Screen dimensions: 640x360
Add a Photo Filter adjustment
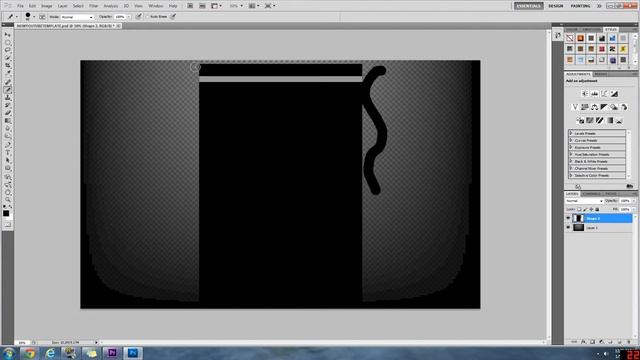pyautogui.click(x=614, y=107)
